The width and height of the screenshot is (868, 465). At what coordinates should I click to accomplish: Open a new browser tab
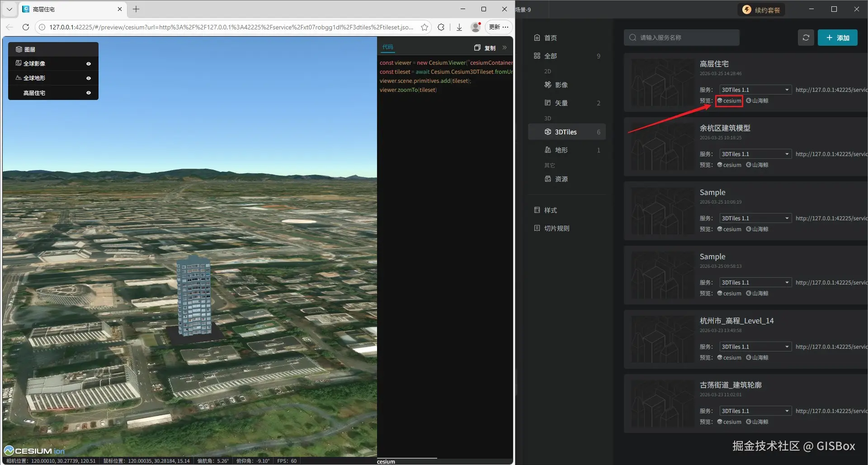click(x=136, y=9)
